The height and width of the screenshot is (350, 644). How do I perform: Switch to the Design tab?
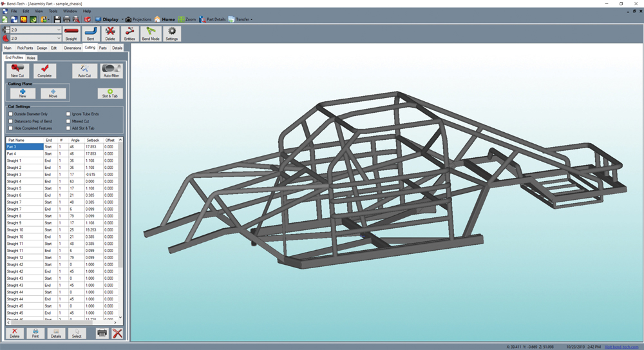(42, 48)
